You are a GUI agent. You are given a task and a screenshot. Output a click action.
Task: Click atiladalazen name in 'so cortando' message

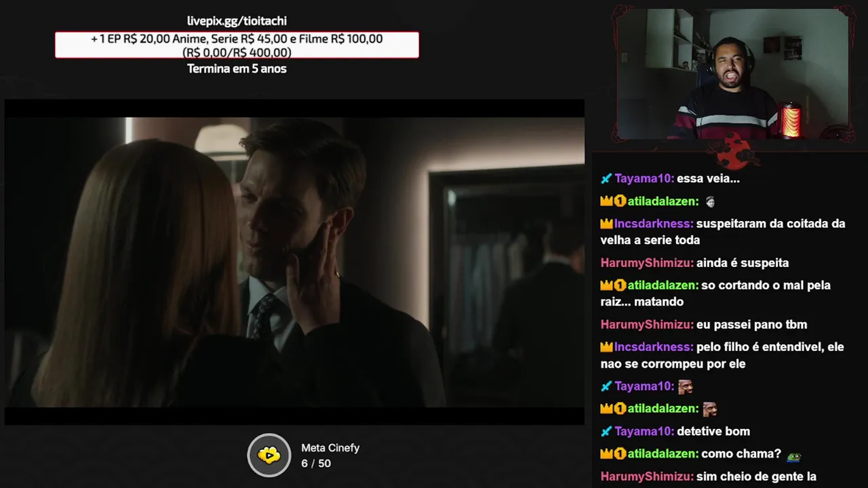(x=663, y=285)
